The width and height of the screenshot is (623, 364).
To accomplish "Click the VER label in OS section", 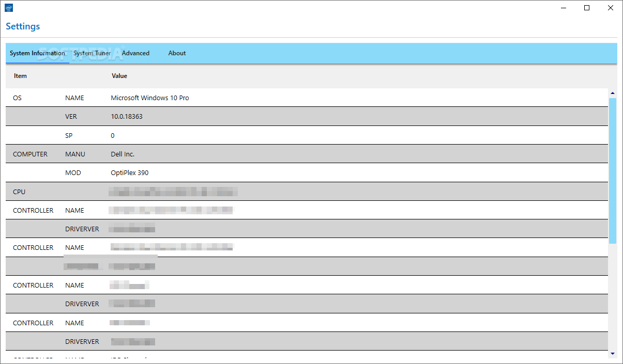I will [71, 117].
